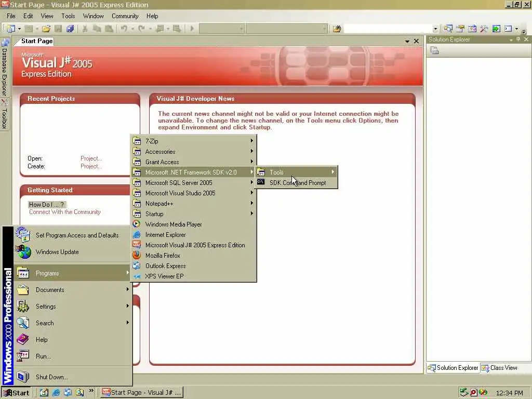Click the Open Project... link
Image resolution: width=532 pixels, height=399 pixels.
[x=91, y=158]
